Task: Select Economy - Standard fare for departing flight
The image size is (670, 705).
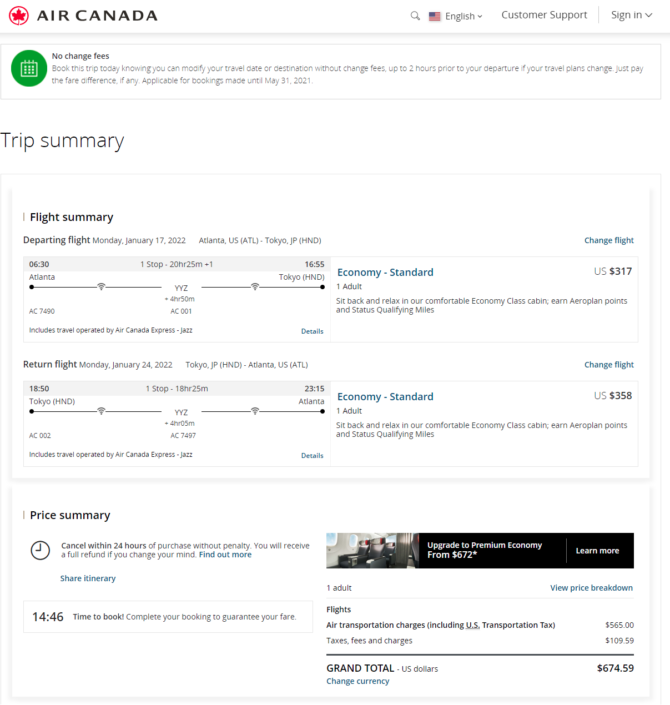Action: pyautogui.click(x=385, y=272)
